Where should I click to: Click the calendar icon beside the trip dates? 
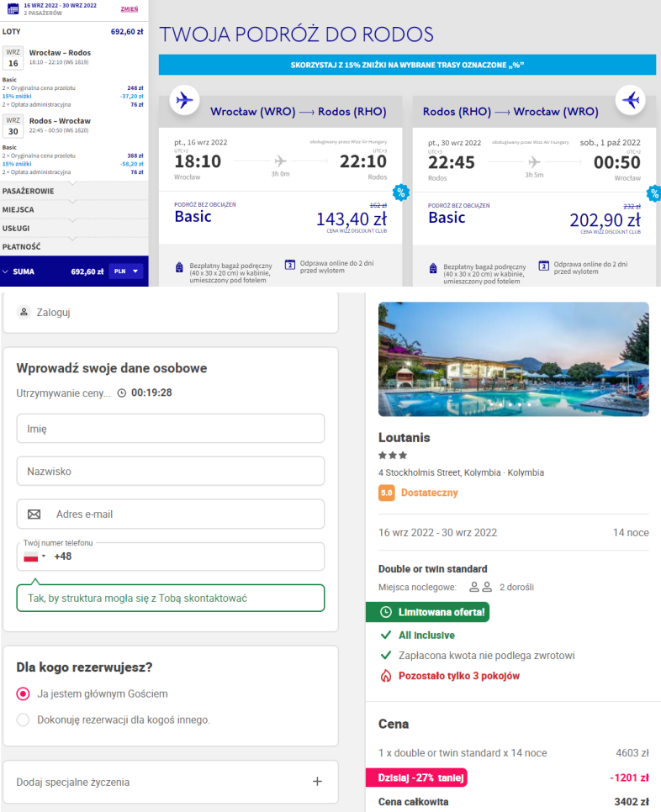[13, 9]
